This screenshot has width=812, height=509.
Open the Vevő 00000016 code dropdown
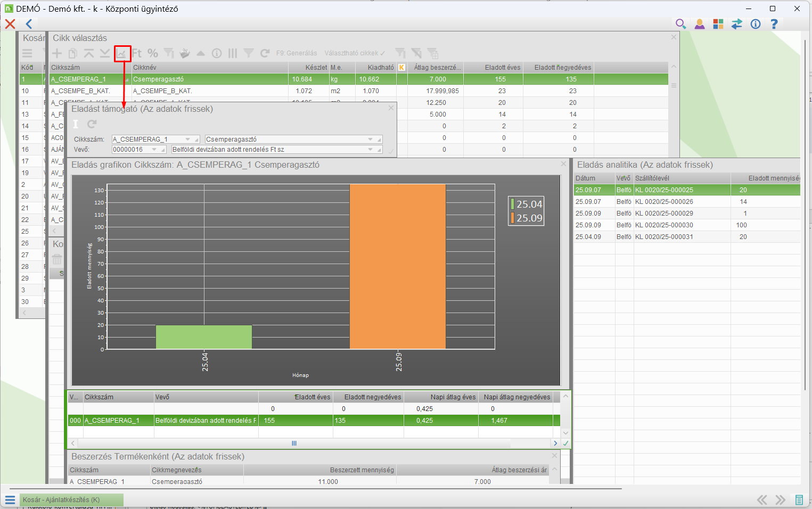click(154, 150)
